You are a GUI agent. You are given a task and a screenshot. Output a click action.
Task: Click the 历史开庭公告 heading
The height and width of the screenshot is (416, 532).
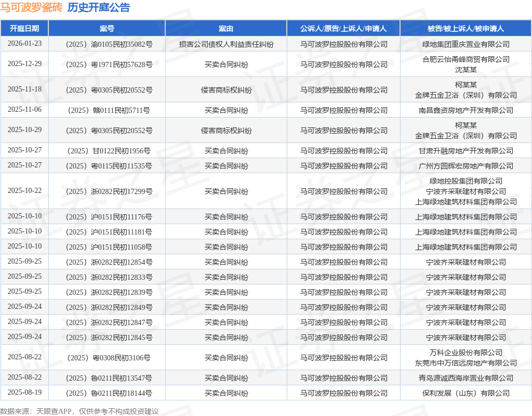tap(99, 7)
